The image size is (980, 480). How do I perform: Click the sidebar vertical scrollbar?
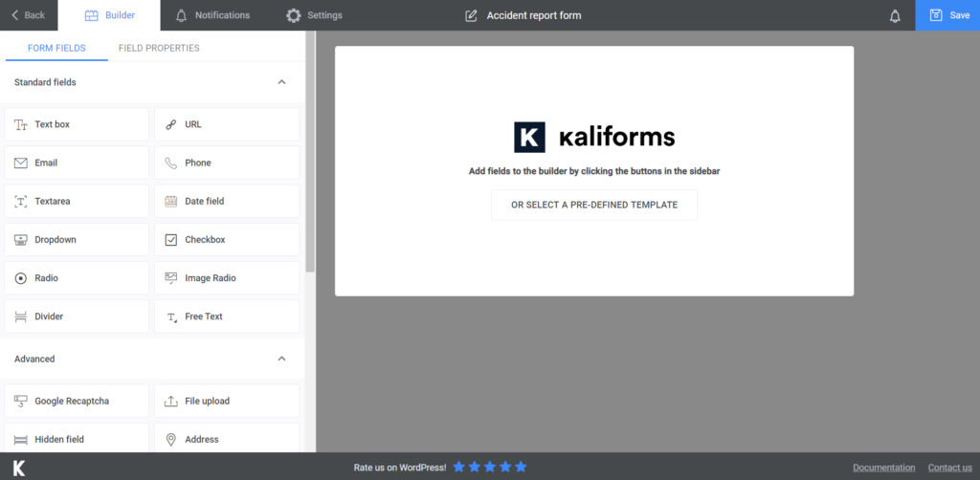click(311, 151)
